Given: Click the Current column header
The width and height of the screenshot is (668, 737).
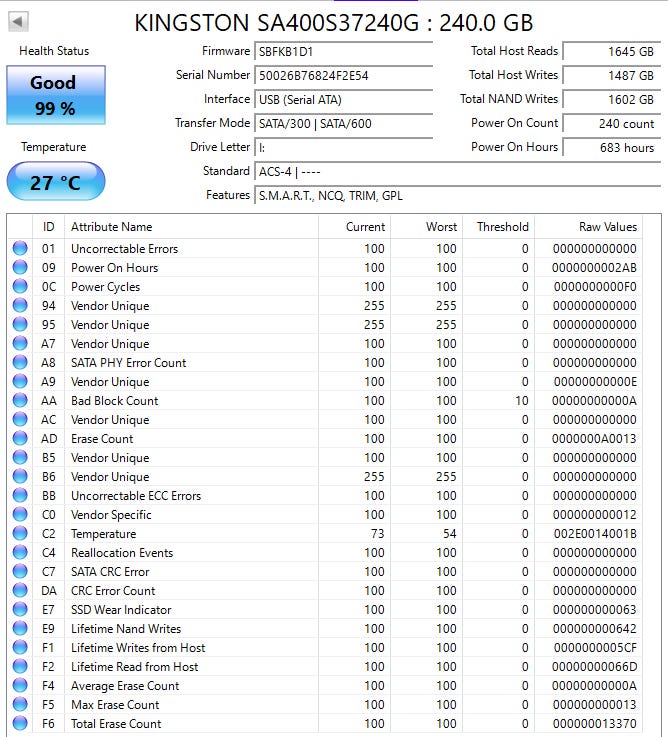Looking at the screenshot, I should [354, 227].
